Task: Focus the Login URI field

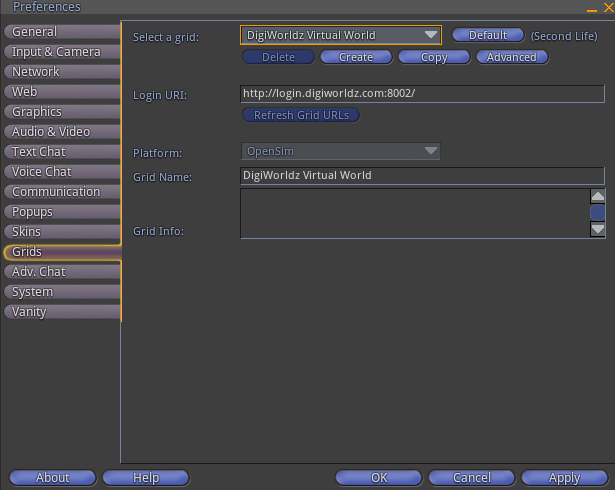Action: point(422,94)
